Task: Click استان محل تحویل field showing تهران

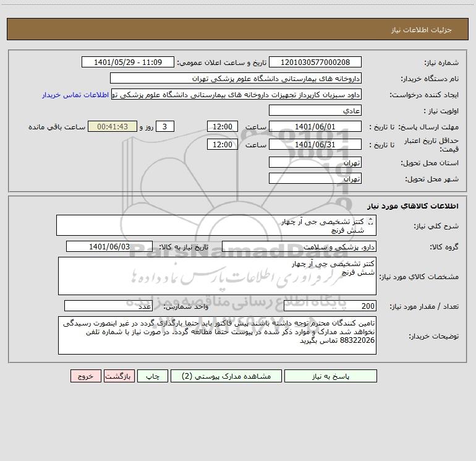Action: click(315, 162)
